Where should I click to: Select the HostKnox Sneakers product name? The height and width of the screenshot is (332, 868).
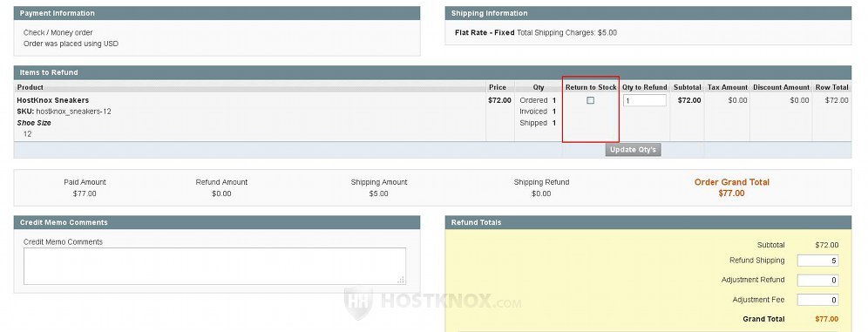tap(52, 100)
